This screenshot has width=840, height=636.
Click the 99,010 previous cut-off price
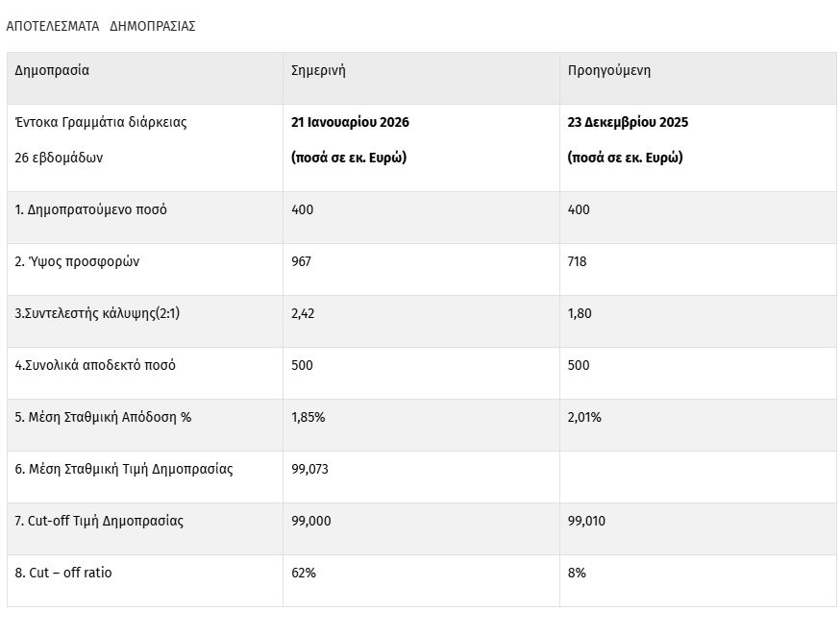587,521
